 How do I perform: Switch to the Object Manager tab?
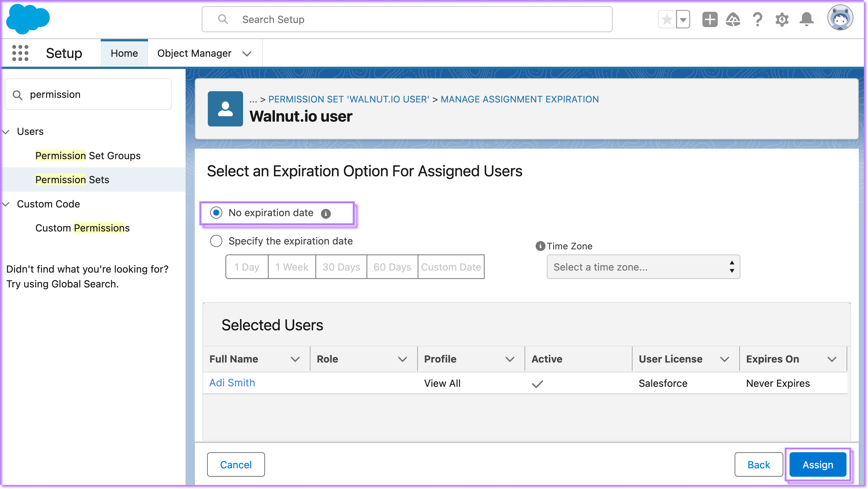click(194, 53)
